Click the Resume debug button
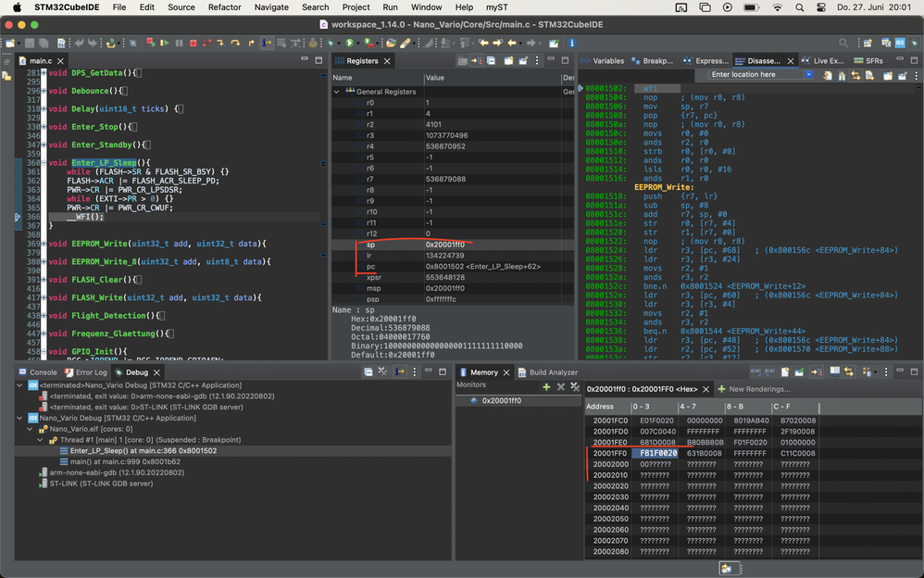Viewport: 924px width, 578px height. [165, 43]
